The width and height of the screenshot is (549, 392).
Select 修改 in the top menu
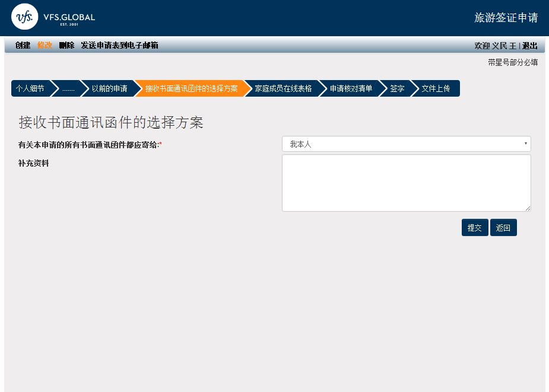(x=45, y=46)
